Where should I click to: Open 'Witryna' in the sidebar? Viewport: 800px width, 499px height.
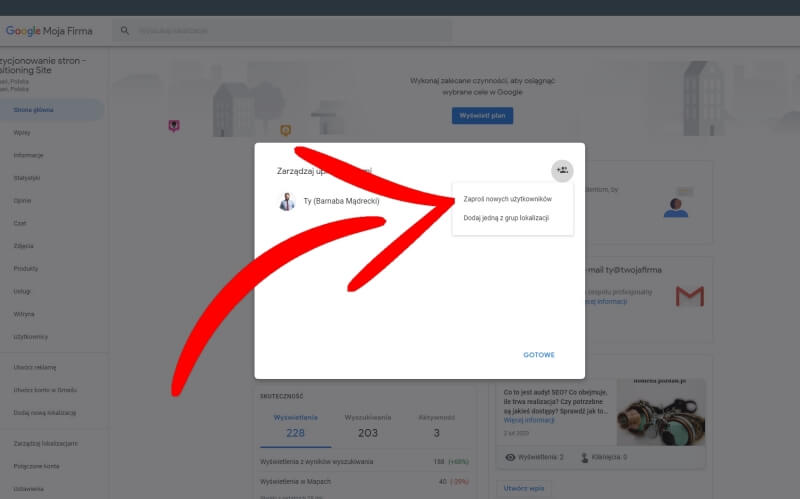(24, 314)
